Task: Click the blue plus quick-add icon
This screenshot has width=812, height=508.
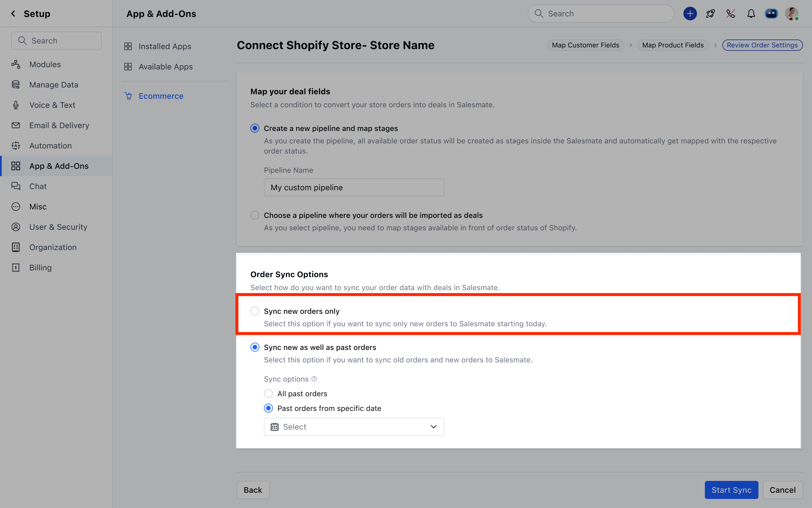Action: 690,14
